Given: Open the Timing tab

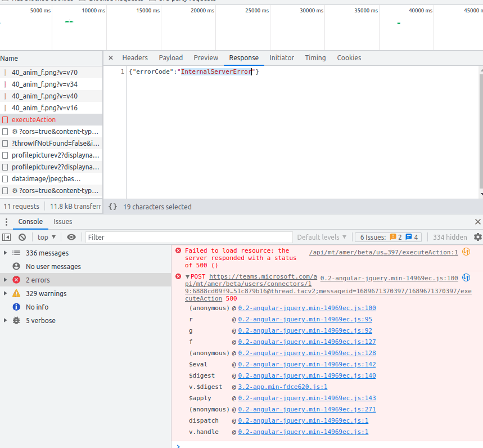Looking at the screenshot, I should [315, 58].
